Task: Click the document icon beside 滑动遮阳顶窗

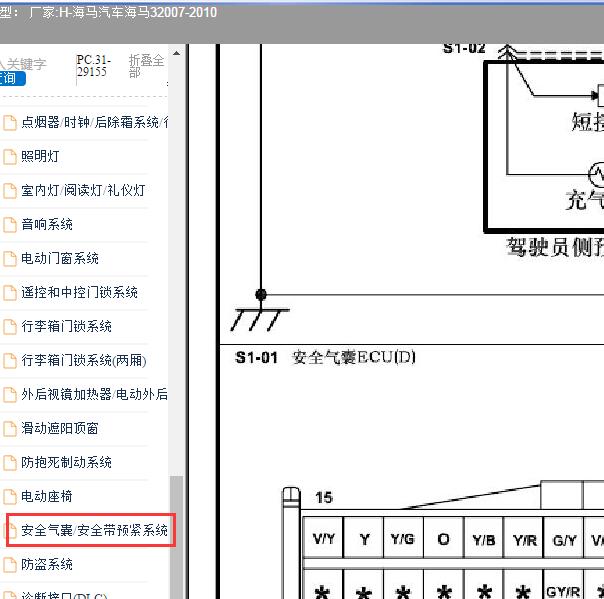Action: 10,428
